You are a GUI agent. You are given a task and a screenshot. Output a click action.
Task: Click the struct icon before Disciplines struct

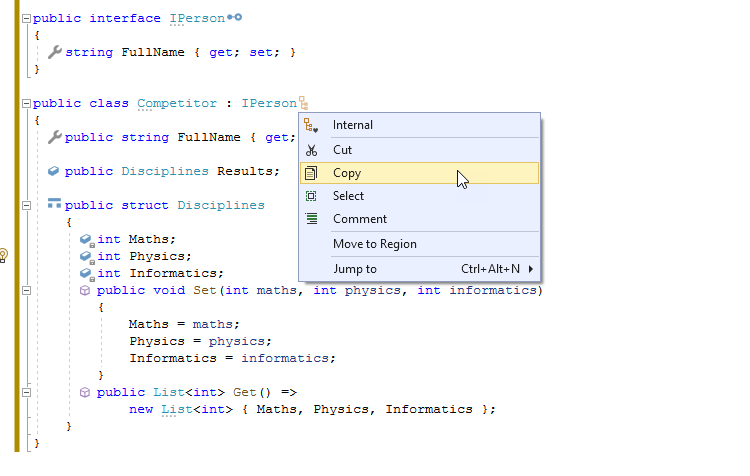click(x=54, y=205)
